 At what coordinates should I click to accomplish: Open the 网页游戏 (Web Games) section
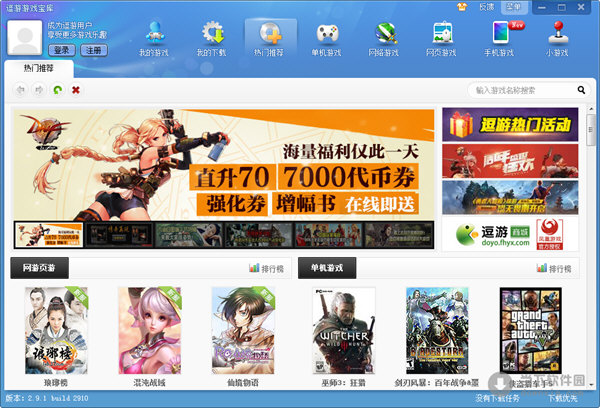[x=442, y=36]
